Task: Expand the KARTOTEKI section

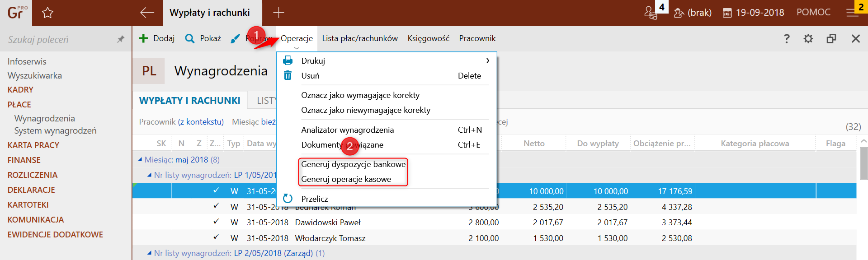Action: [28, 205]
